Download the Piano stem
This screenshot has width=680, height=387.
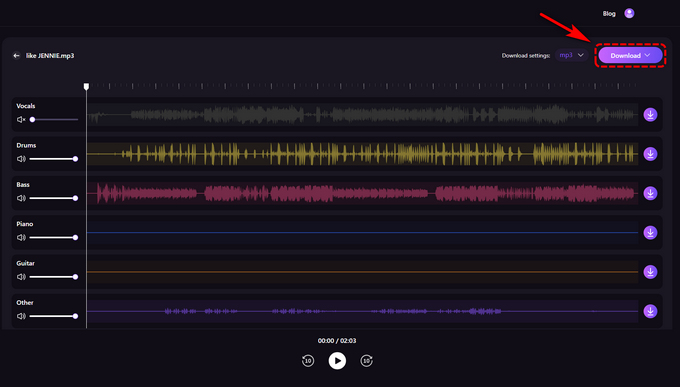point(650,233)
